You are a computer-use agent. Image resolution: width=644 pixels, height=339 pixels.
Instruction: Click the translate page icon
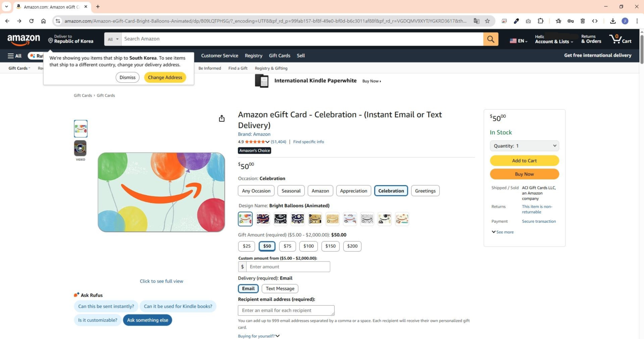(476, 21)
